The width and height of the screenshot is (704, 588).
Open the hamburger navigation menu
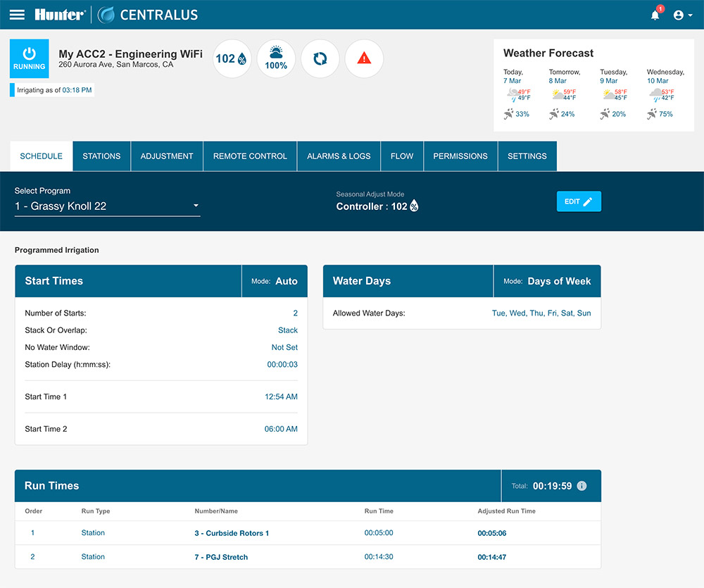[17, 15]
